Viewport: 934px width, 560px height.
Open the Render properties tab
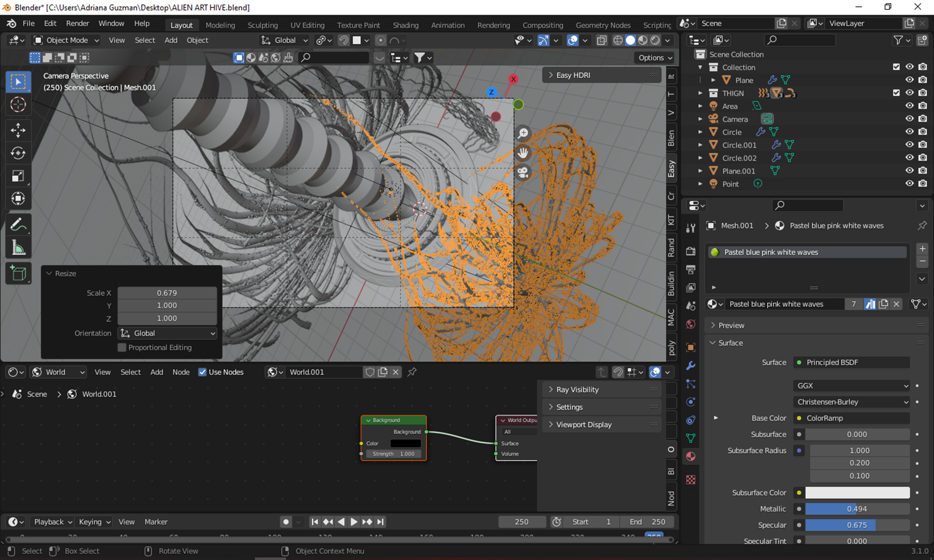691,251
